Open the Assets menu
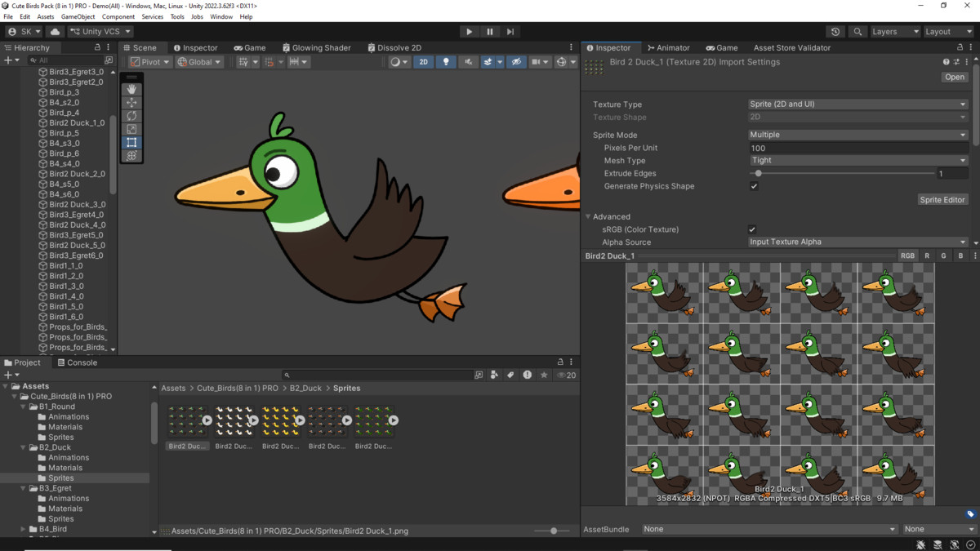The height and width of the screenshot is (551, 980). [x=46, y=16]
